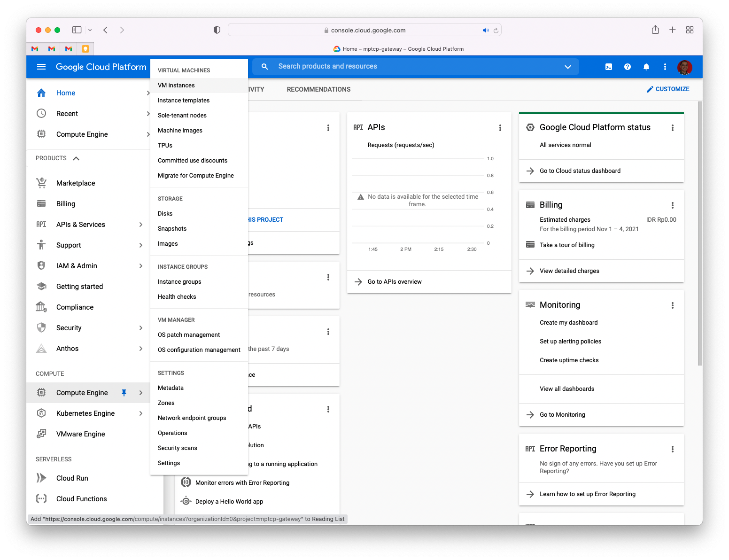
Task: Click the IAM & Admin shield icon
Action: [41, 266]
